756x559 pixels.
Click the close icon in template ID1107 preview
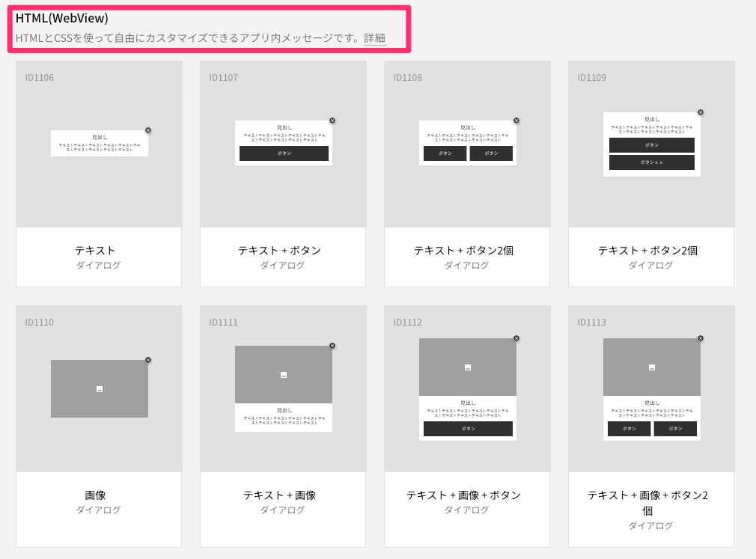point(332,120)
